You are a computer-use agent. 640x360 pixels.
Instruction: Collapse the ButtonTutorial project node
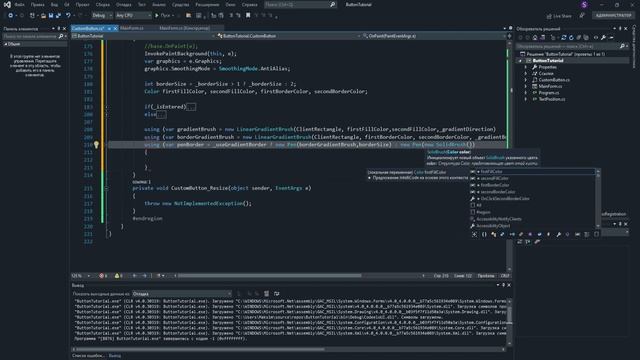tap(520, 60)
